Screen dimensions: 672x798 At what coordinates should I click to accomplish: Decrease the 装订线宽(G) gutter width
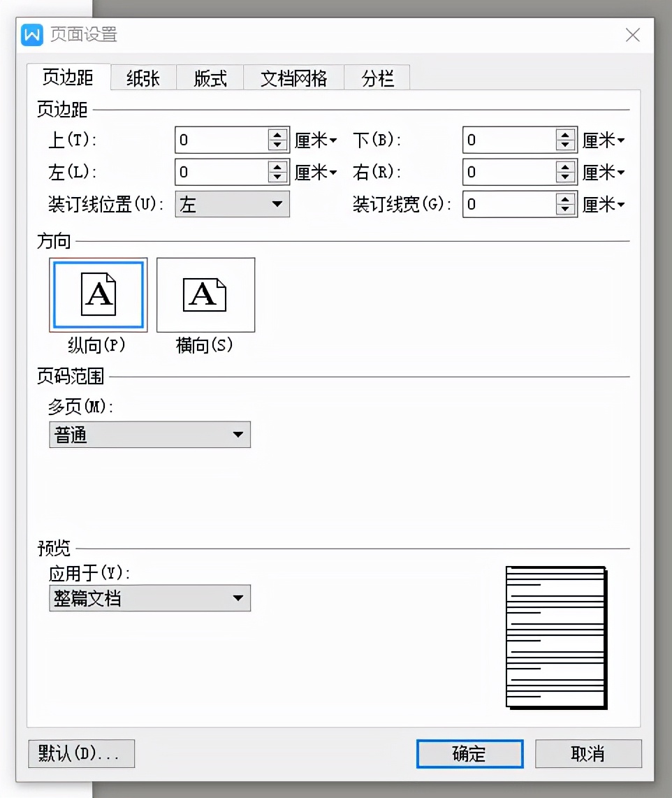coord(565,210)
